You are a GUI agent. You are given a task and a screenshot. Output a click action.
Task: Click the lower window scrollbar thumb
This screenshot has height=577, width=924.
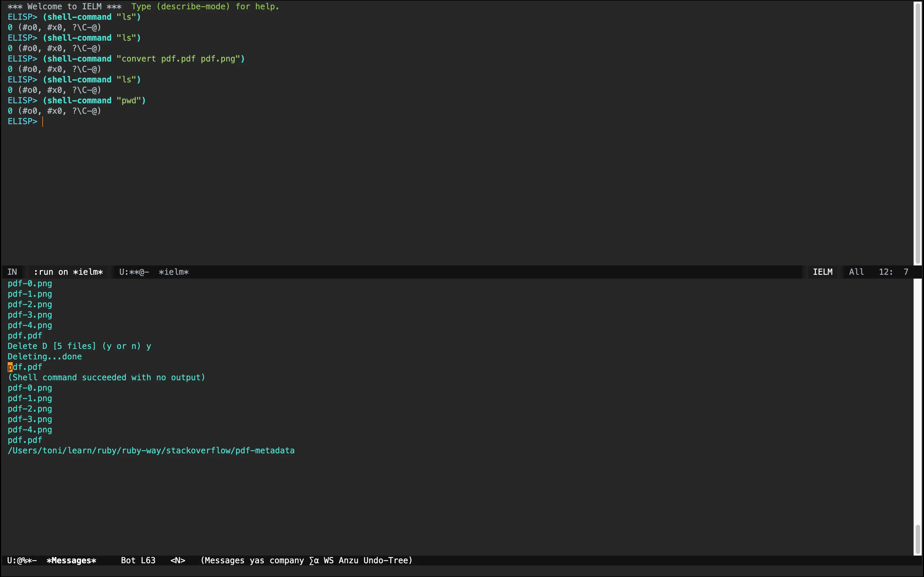coord(917,540)
